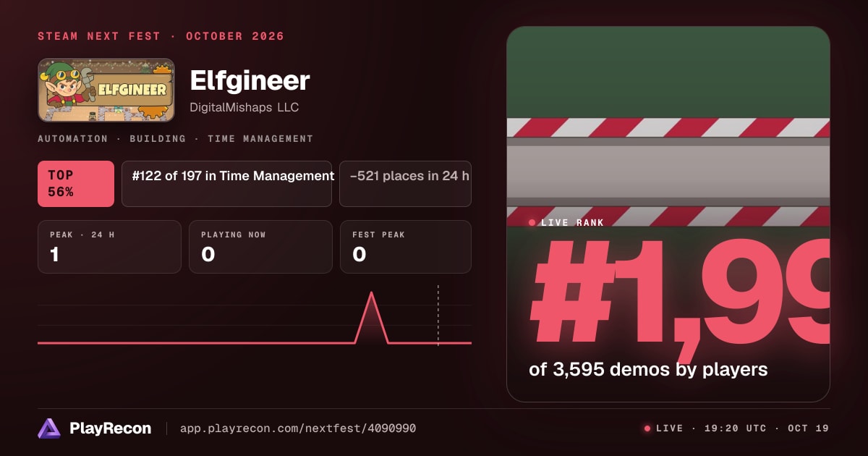This screenshot has width=868, height=456.
Task: Open the Elfgineer game capsule thumbnail
Action: (x=106, y=90)
